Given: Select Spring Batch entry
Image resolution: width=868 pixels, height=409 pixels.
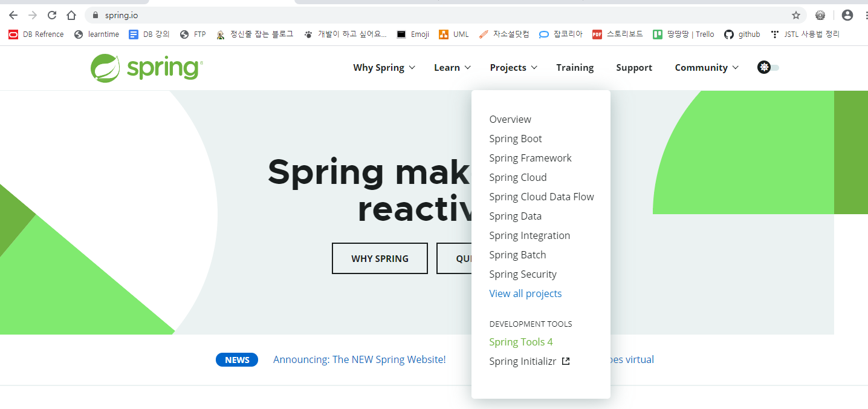Looking at the screenshot, I should [x=517, y=255].
